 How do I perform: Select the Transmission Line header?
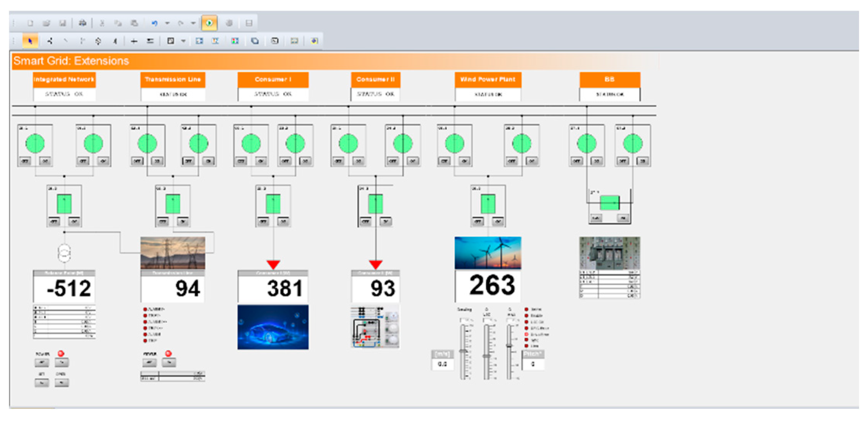tap(173, 80)
